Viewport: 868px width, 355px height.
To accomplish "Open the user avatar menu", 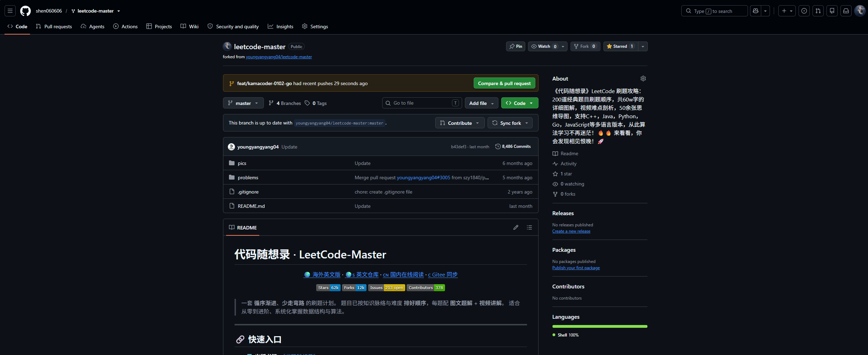I will point(860,11).
